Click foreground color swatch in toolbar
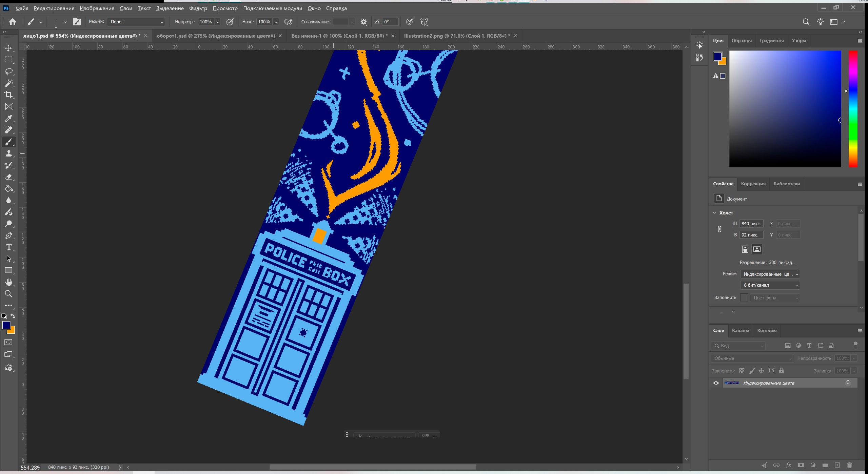This screenshot has width=868, height=474. 6,325
